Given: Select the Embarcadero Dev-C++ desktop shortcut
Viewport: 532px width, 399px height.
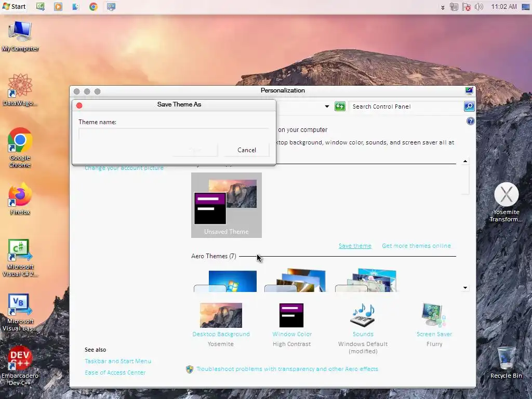Looking at the screenshot, I should click(20, 366).
